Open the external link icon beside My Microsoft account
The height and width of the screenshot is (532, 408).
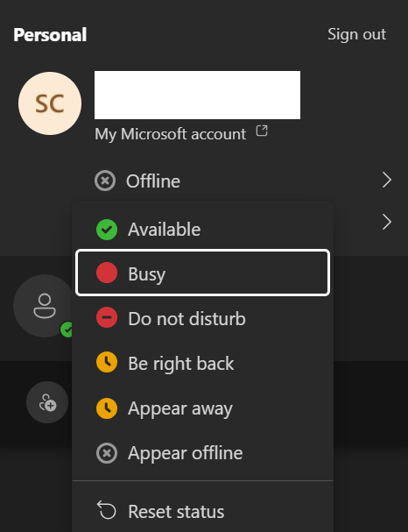262,131
